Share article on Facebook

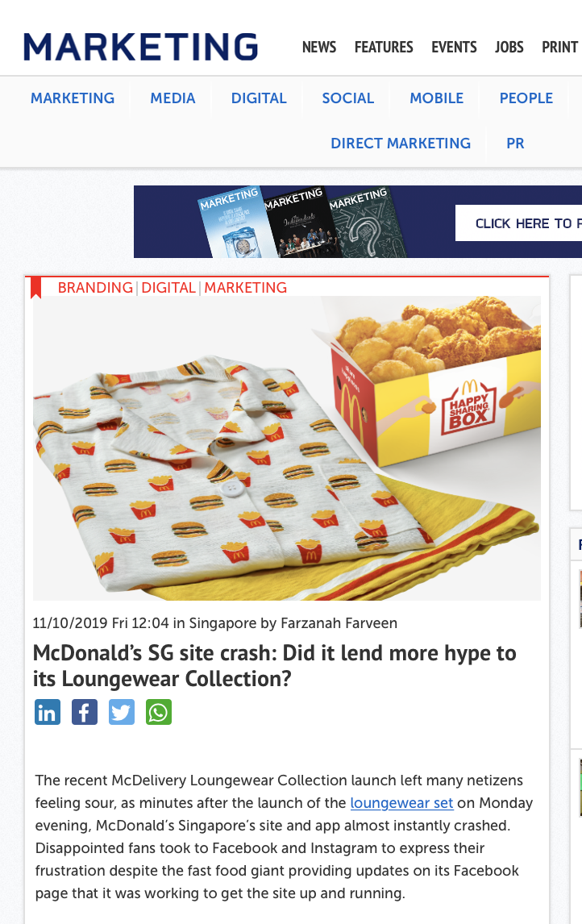pyautogui.click(x=84, y=712)
